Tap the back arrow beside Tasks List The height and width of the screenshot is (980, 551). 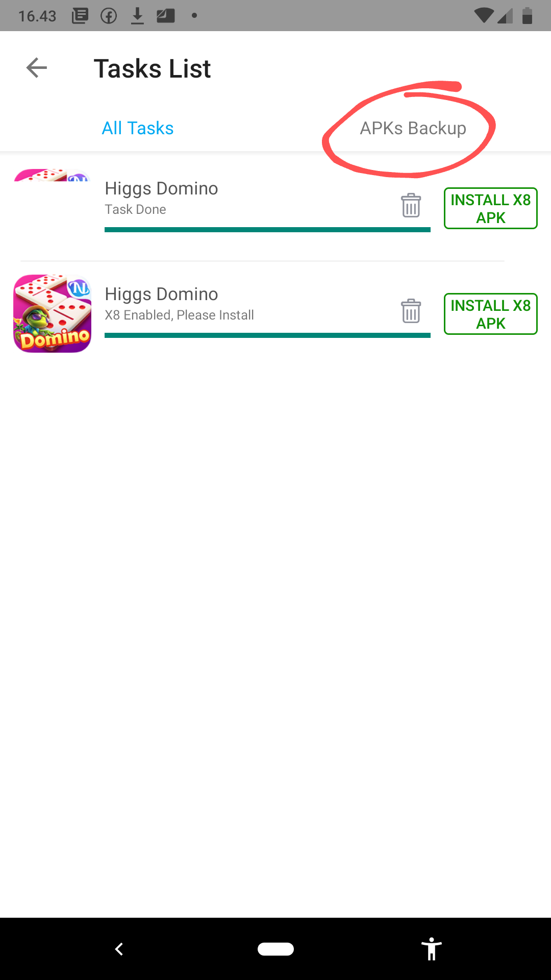[37, 68]
